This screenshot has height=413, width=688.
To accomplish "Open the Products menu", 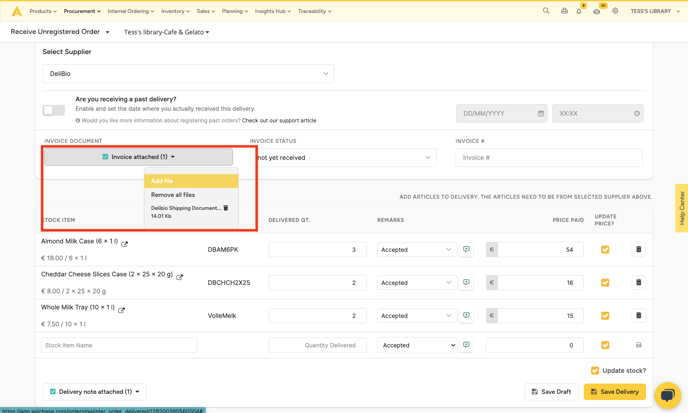I will [43, 11].
